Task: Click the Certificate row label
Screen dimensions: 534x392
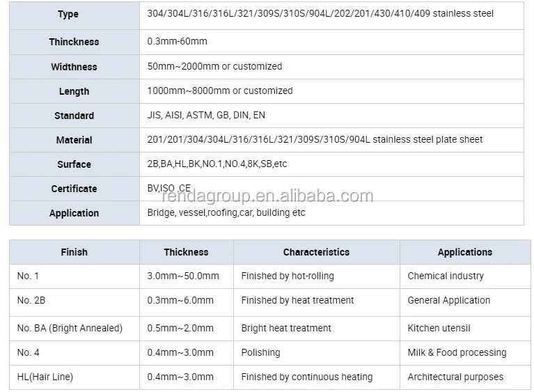Action: [x=74, y=189]
